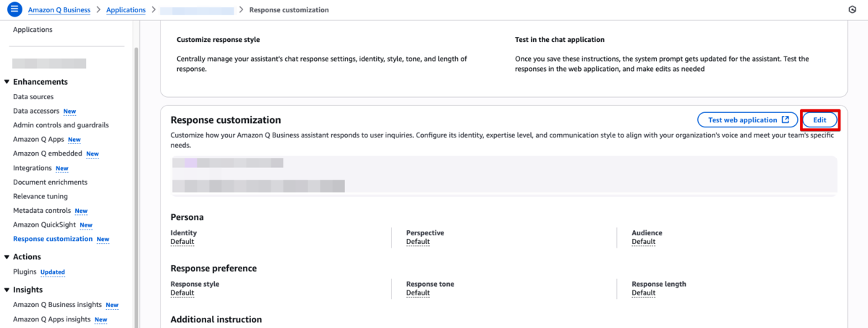Click the Edit button
Screen dimensions: 868x328
coord(820,119)
